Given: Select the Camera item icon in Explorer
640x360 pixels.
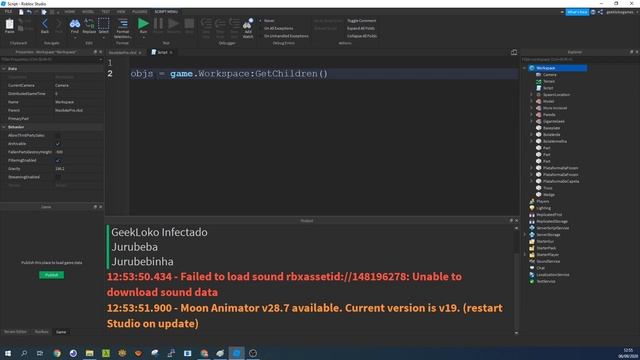Looking at the screenshot, I should coord(538,75).
